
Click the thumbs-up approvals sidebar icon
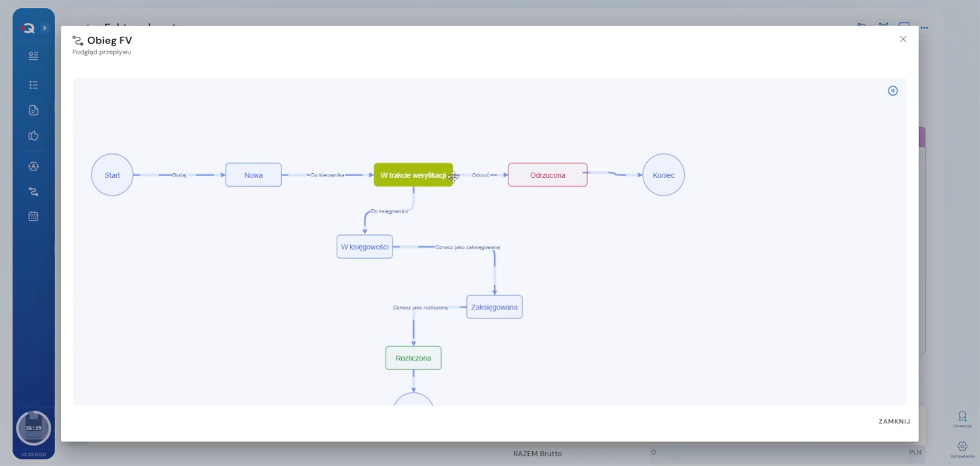33,136
